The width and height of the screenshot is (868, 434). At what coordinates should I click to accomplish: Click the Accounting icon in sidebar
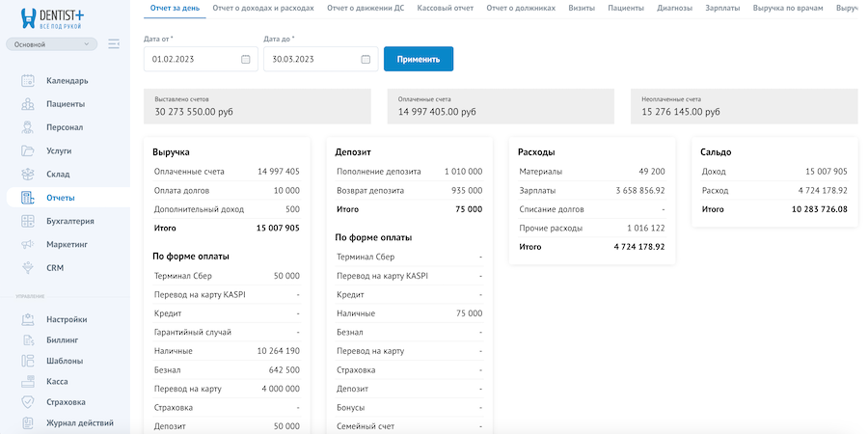(28, 221)
